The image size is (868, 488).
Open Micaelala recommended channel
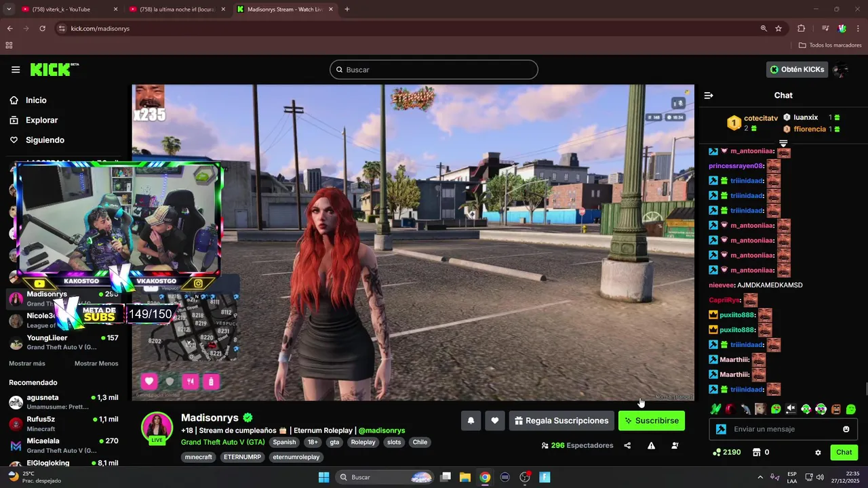64,446
